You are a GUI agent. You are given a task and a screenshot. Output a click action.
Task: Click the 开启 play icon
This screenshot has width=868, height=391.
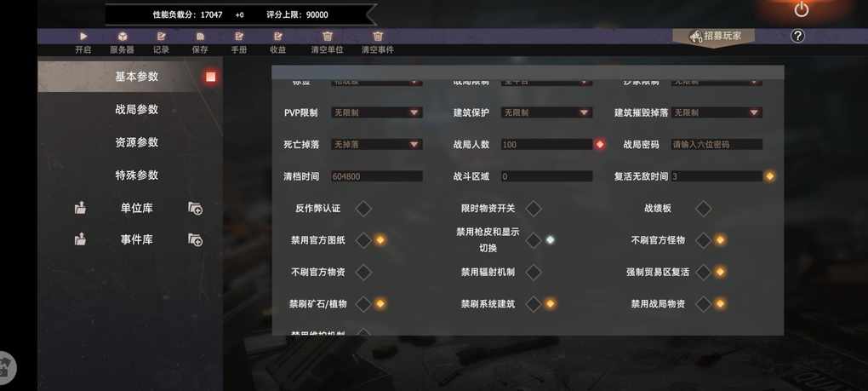(83, 37)
